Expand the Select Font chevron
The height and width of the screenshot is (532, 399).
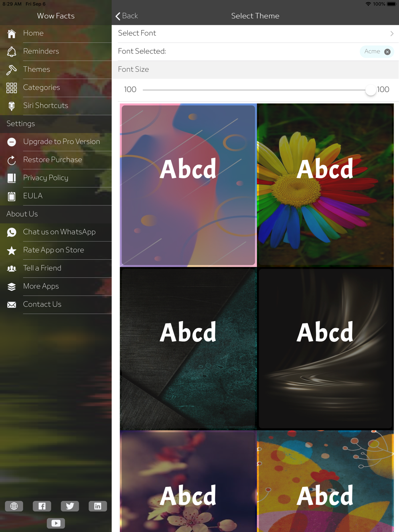pos(392,34)
